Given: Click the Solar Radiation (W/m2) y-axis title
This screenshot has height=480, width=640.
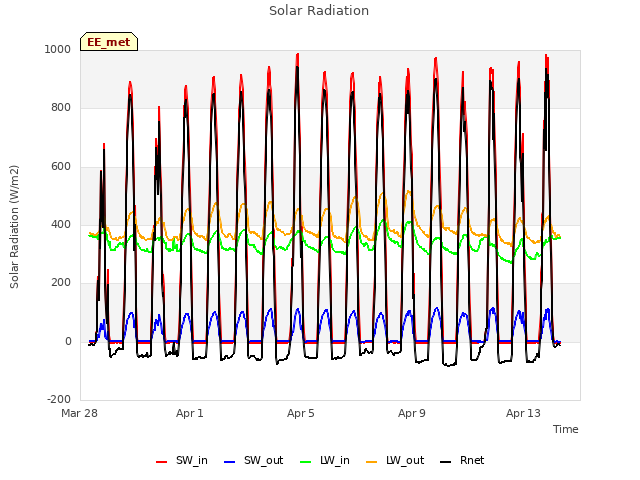Looking at the screenshot, I should (x=14, y=227).
